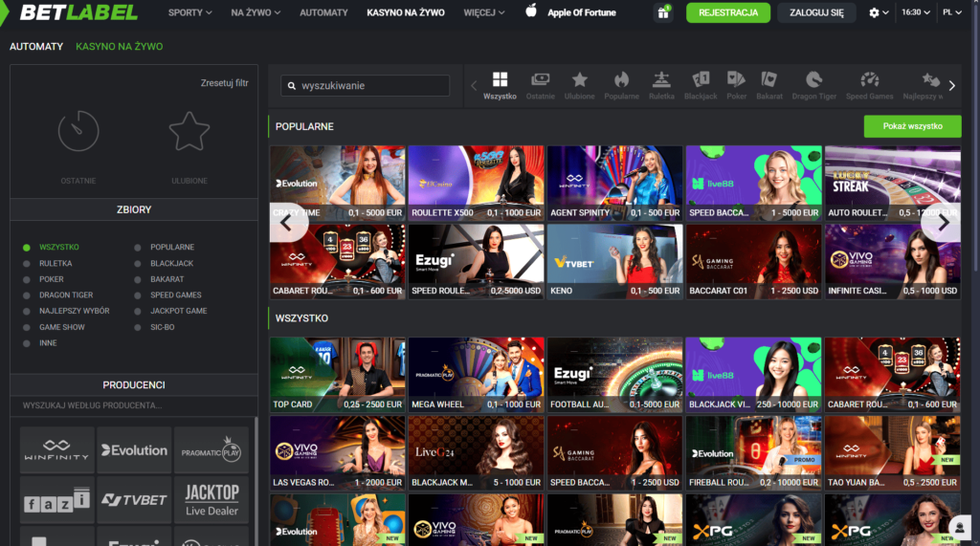Expand the Sporty dropdown menu
Viewport: 980px width, 546px height.
189,12
